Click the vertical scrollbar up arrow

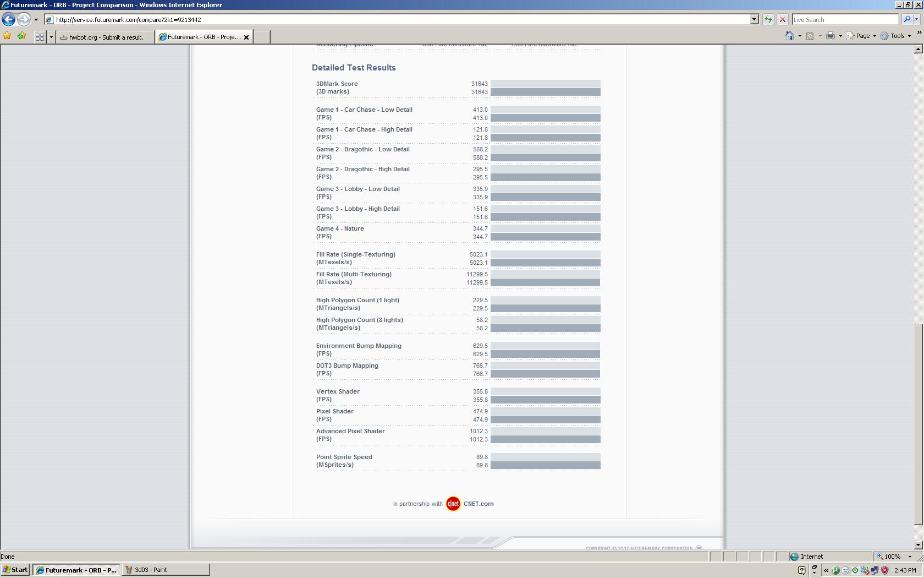point(918,50)
